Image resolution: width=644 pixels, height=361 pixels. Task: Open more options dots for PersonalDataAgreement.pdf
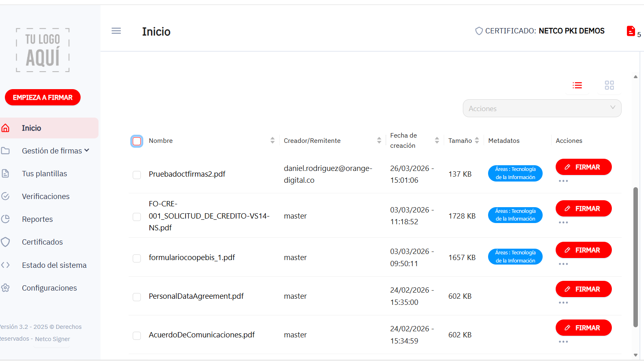[563, 303]
